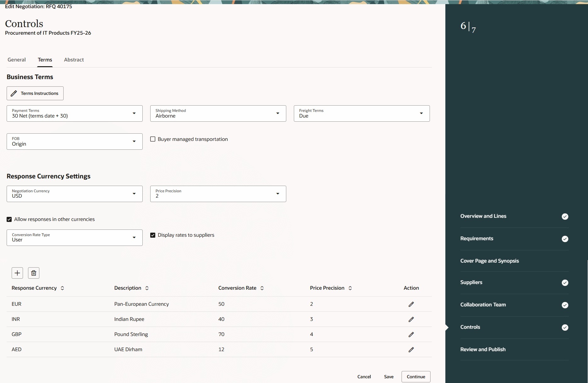Switch to the Abstract tab
The image size is (588, 383).
point(74,60)
